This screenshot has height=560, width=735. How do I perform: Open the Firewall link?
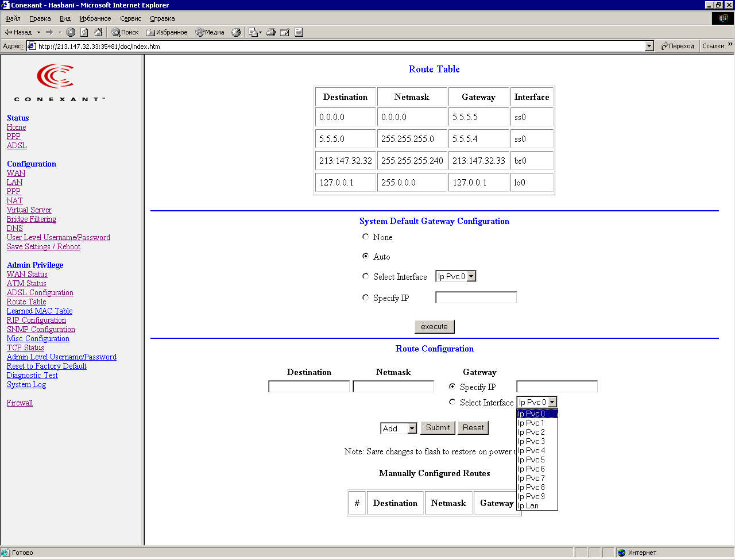point(20,403)
